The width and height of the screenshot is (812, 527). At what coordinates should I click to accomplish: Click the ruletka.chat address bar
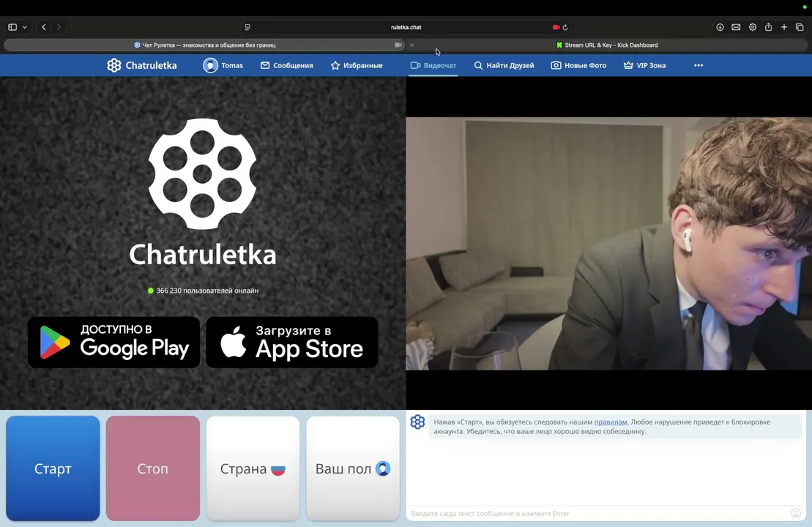pos(406,27)
